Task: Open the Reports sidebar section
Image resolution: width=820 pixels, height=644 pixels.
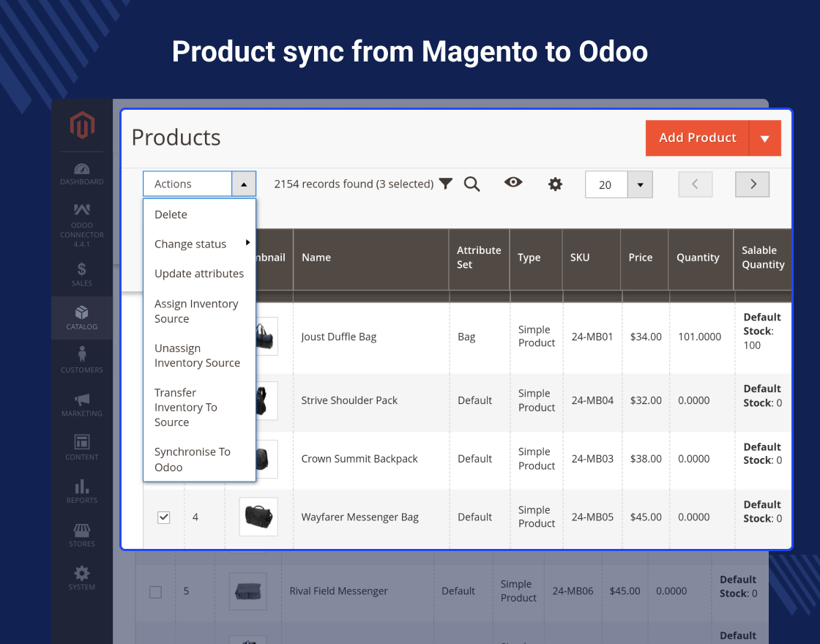Action: (82, 491)
